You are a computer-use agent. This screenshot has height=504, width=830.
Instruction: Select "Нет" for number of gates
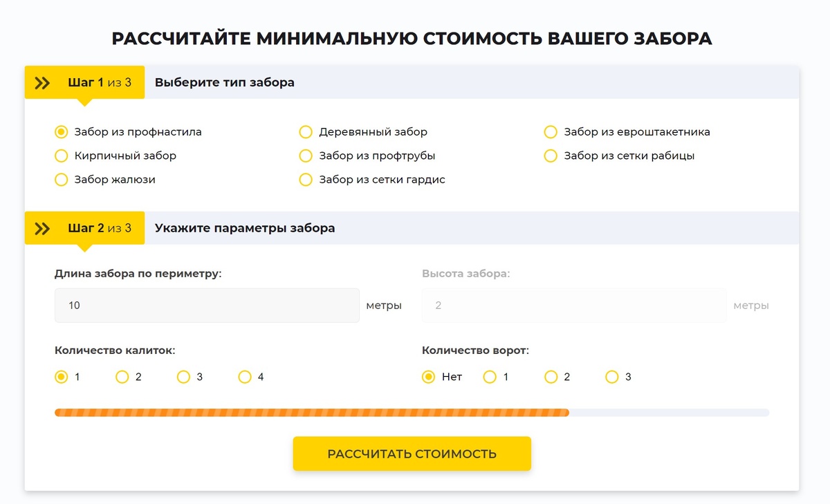point(429,377)
